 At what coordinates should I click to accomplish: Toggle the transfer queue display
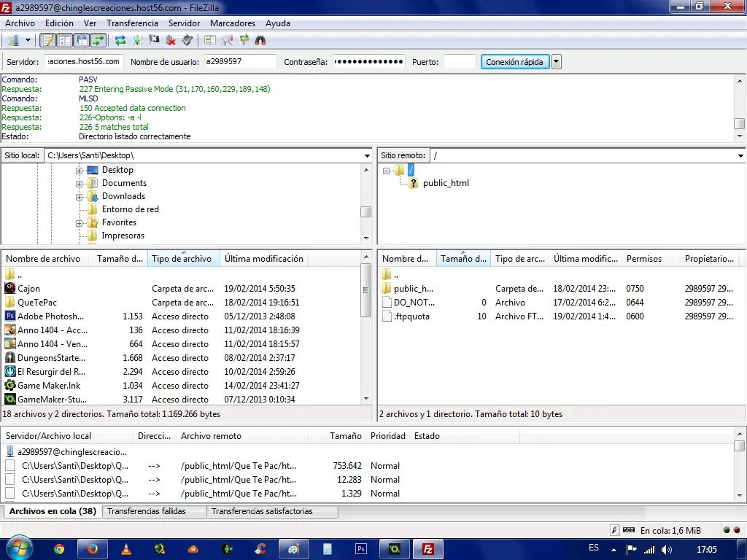pyautogui.click(x=98, y=41)
